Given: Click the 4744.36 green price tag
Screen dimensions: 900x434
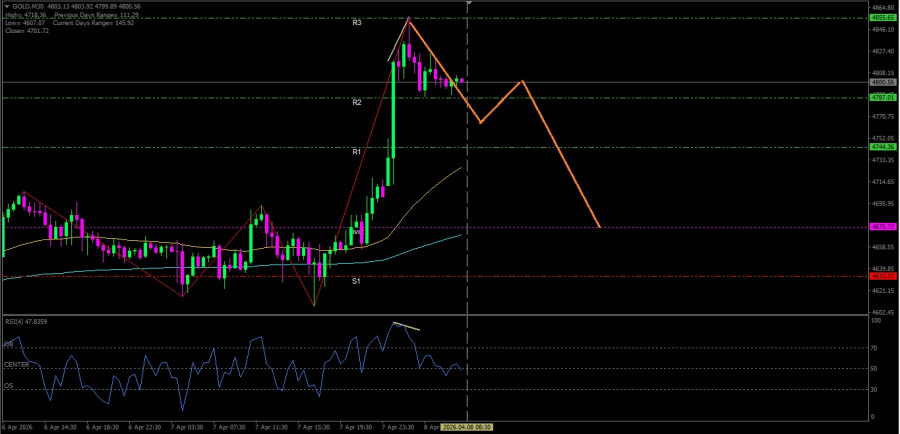Looking at the screenshot, I should [x=883, y=147].
